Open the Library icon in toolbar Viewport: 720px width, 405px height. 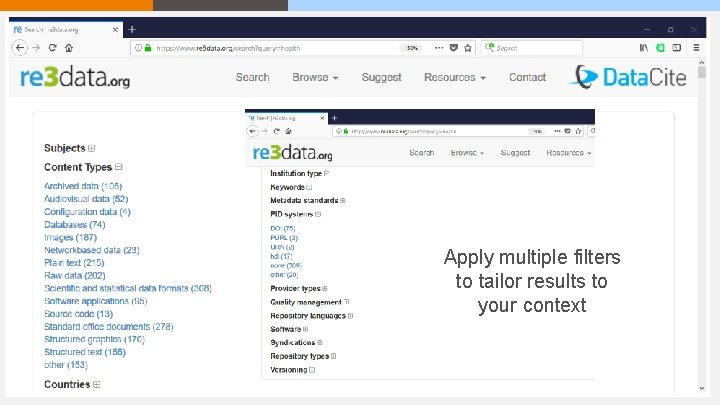pyautogui.click(x=644, y=48)
